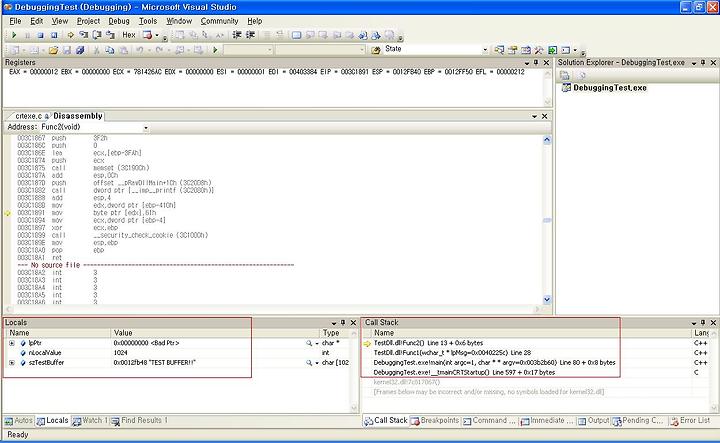Open Breakpoints icon dropdown arrow
The width and height of the screenshot is (720, 443).
(157, 35)
